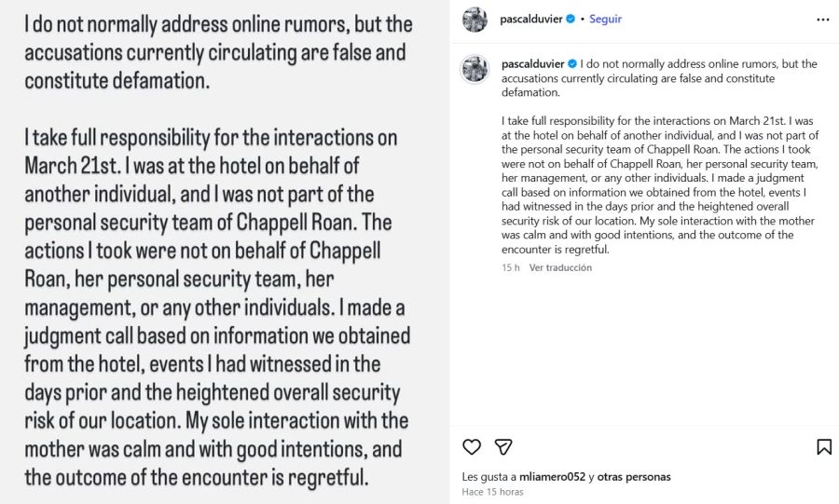This screenshot has width=839, height=504.
Task: Open the three-dot more options menu
Action: coord(822,19)
